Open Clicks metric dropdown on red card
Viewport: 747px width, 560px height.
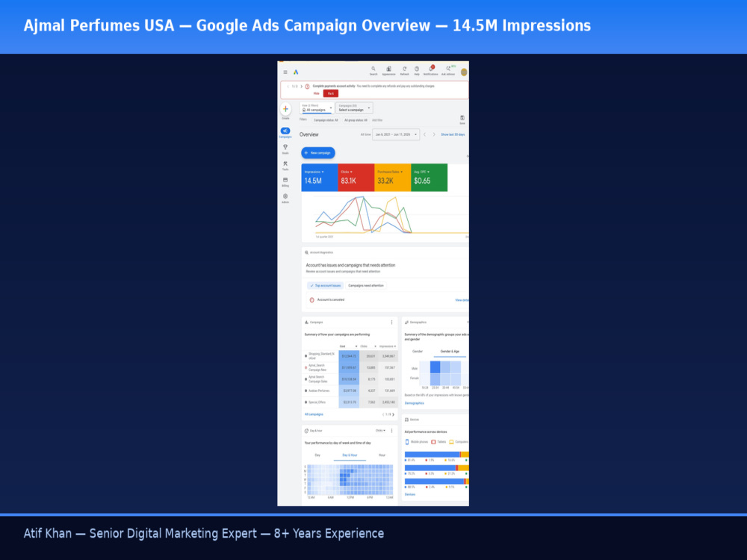tap(347, 172)
